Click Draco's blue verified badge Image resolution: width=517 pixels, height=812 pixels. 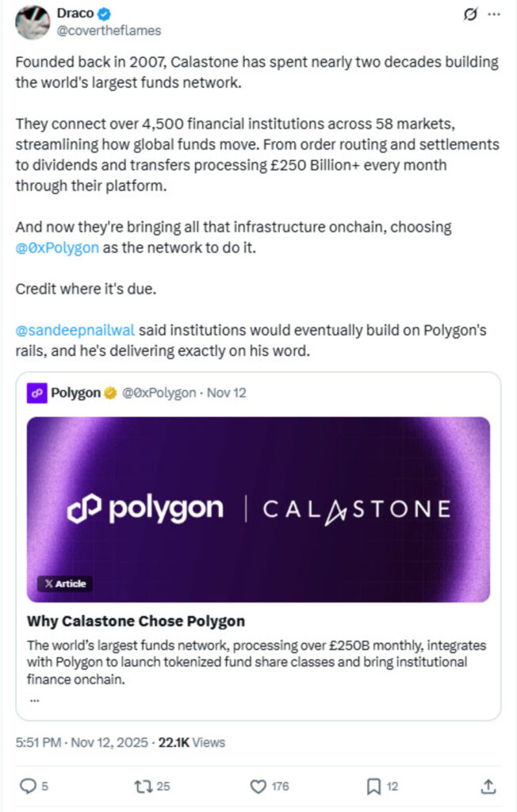pyautogui.click(x=102, y=14)
